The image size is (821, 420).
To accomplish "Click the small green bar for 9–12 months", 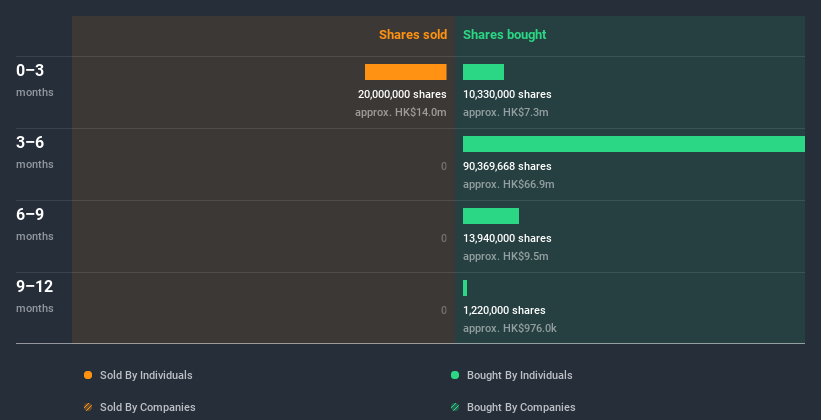I will tap(465, 288).
